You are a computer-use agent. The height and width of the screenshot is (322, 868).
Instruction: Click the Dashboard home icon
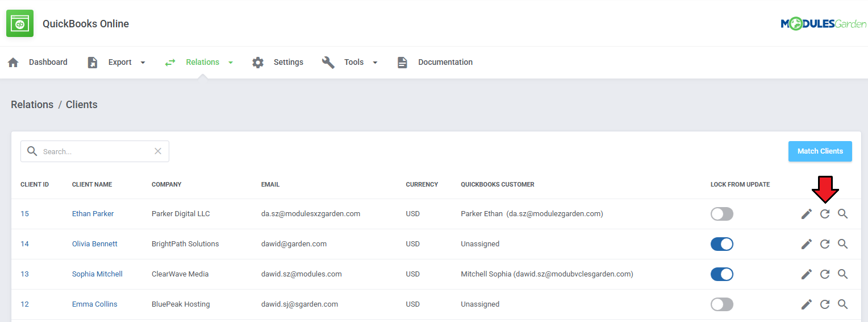pos(13,63)
